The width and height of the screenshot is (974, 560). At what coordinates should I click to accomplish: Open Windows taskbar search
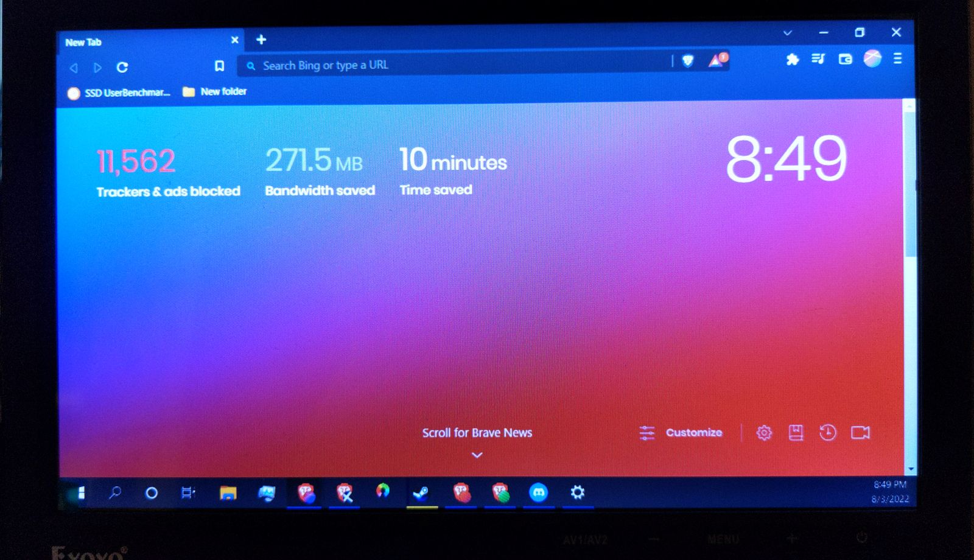pyautogui.click(x=114, y=492)
